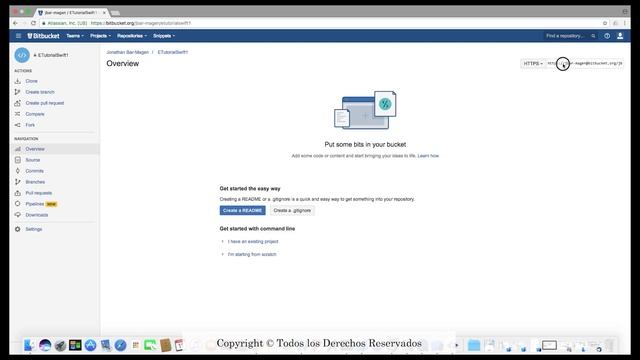
Task: Click the Create pull request icon
Action: tap(18, 103)
